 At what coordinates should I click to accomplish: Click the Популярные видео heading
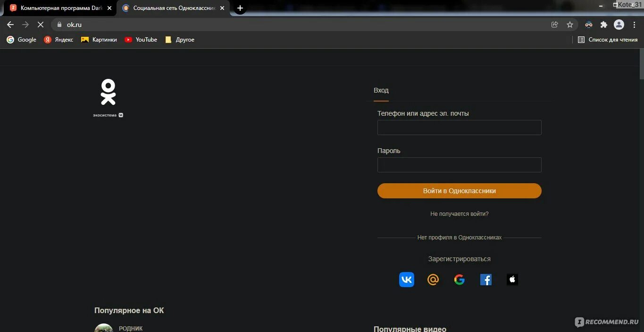click(x=410, y=329)
